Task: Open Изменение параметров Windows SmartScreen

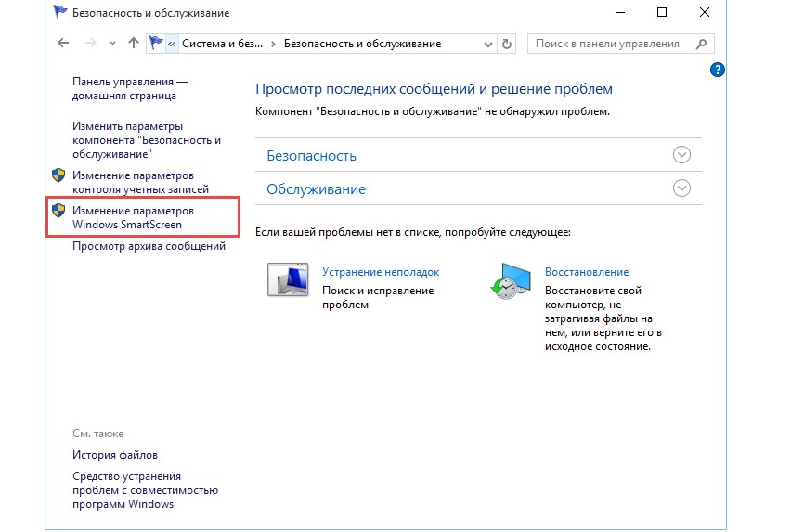Action: [x=133, y=217]
